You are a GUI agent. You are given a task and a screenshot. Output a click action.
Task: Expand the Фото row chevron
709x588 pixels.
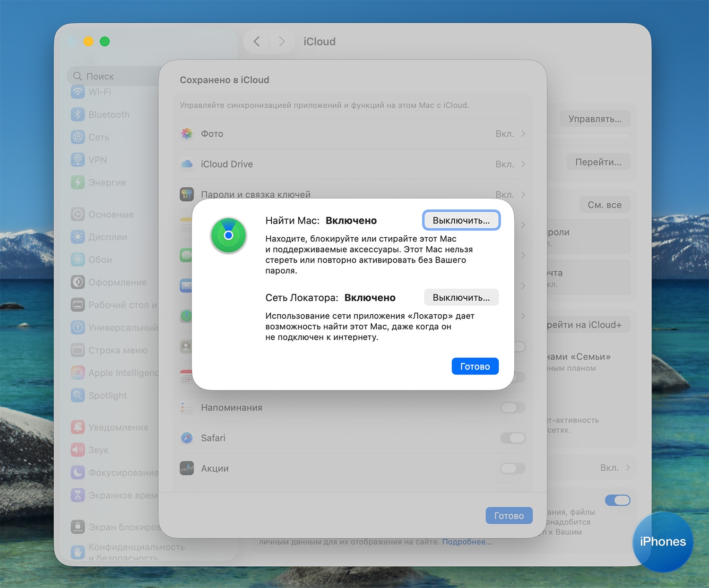[x=523, y=134]
